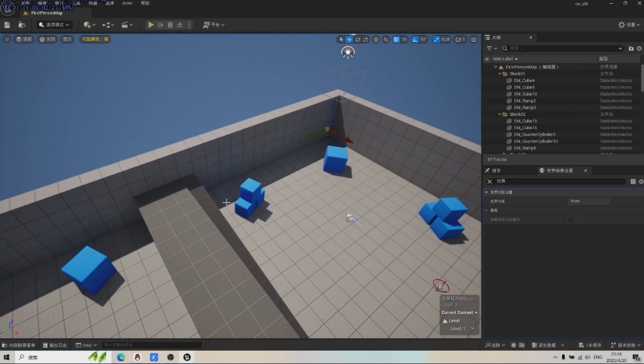Open the Actor menu
The image size is (644, 364).
click(127, 3)
